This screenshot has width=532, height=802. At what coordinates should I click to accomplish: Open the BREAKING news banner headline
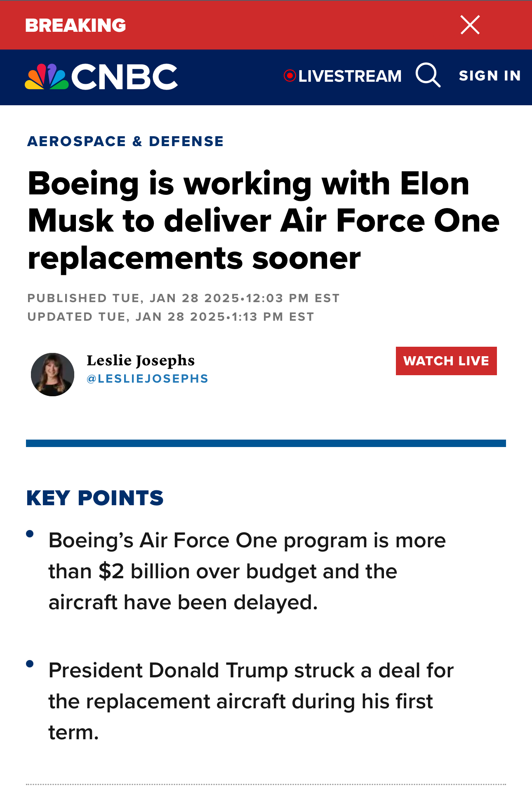(x=75, y=26)
